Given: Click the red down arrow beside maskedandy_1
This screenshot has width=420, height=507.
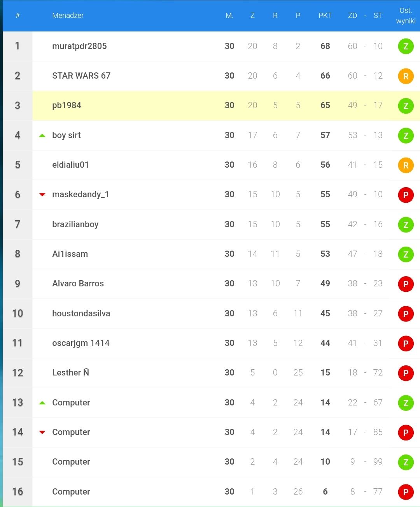Looking at the screenshot, I should [42, 195].
